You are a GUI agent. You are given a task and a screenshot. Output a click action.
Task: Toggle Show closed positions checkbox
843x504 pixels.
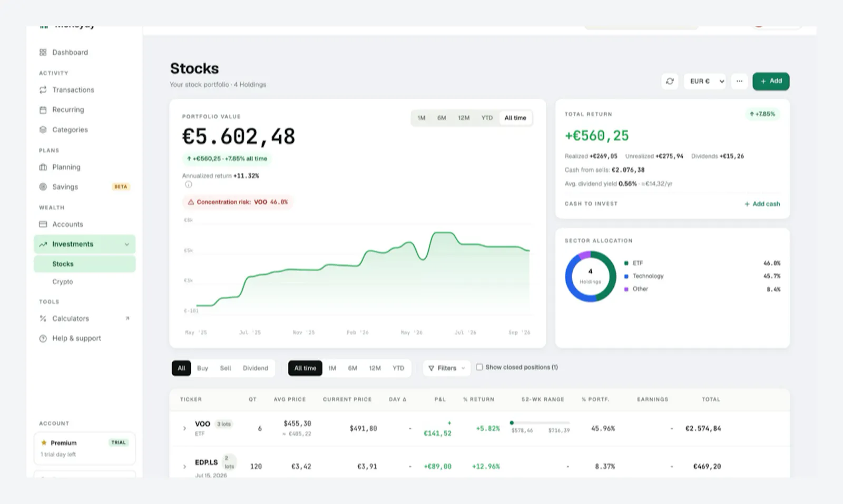click(x=479, y=367)
